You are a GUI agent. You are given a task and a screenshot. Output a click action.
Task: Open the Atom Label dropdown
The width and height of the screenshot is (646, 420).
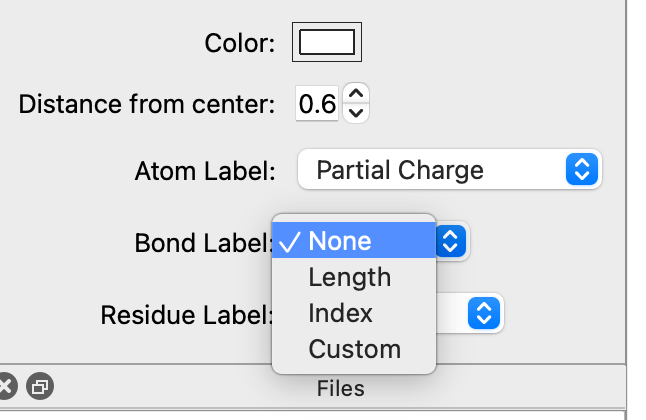448,170
